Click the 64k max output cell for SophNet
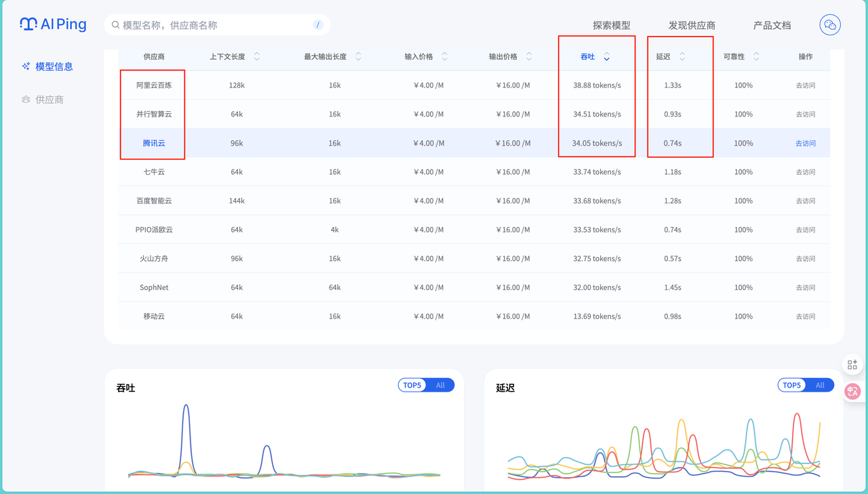 334,287
